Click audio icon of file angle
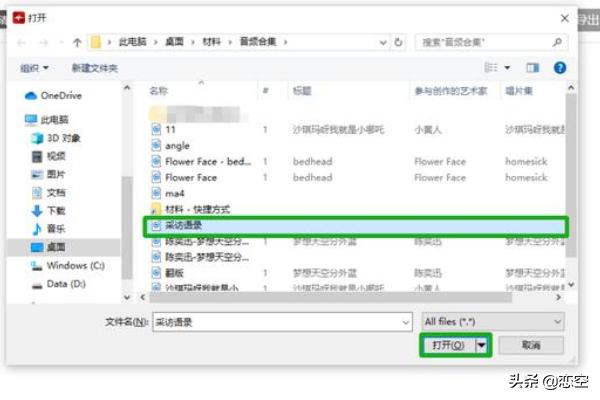 (x=156, y=145)
